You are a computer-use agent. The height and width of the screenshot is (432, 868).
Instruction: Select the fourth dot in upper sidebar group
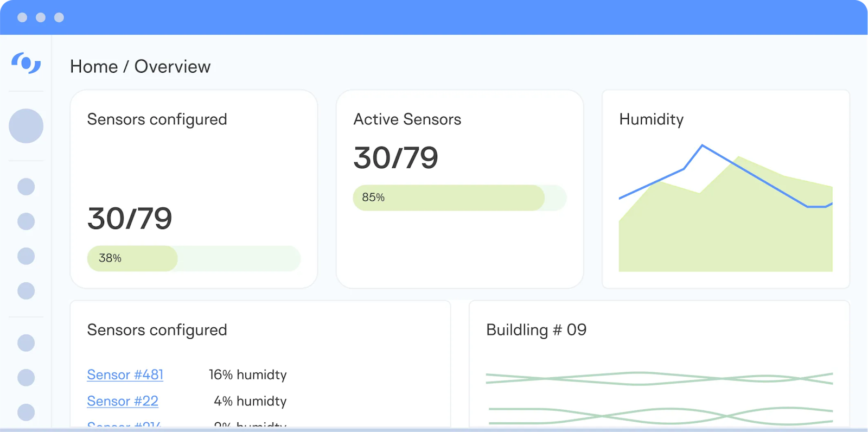[26, 291]
